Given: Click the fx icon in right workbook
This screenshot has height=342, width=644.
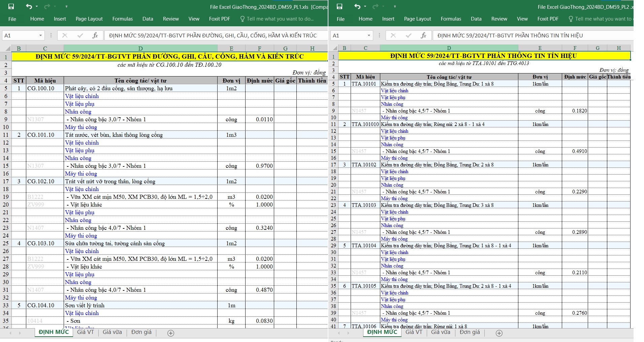Looking at the screenshot, I should 423,35.
